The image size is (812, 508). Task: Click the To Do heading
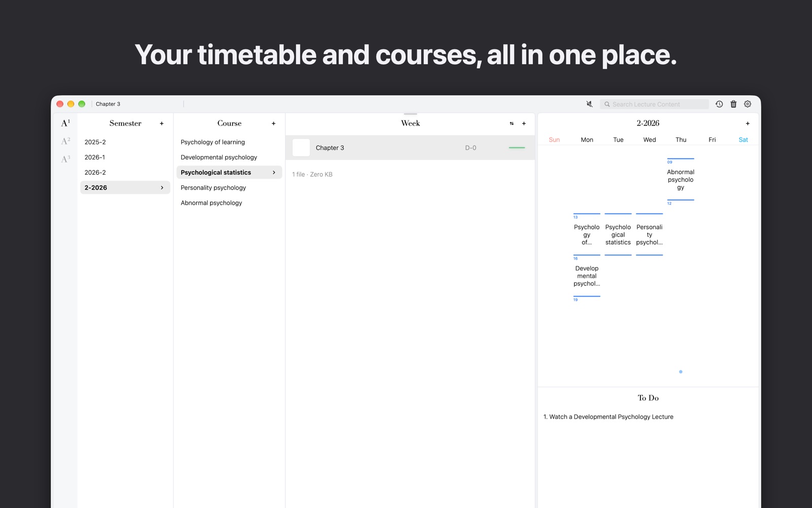tap(648, 398)
